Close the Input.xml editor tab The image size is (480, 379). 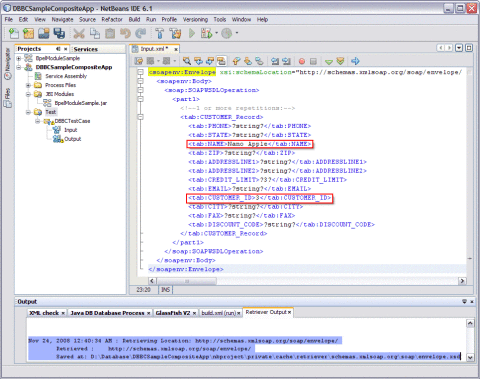point(175,49)
